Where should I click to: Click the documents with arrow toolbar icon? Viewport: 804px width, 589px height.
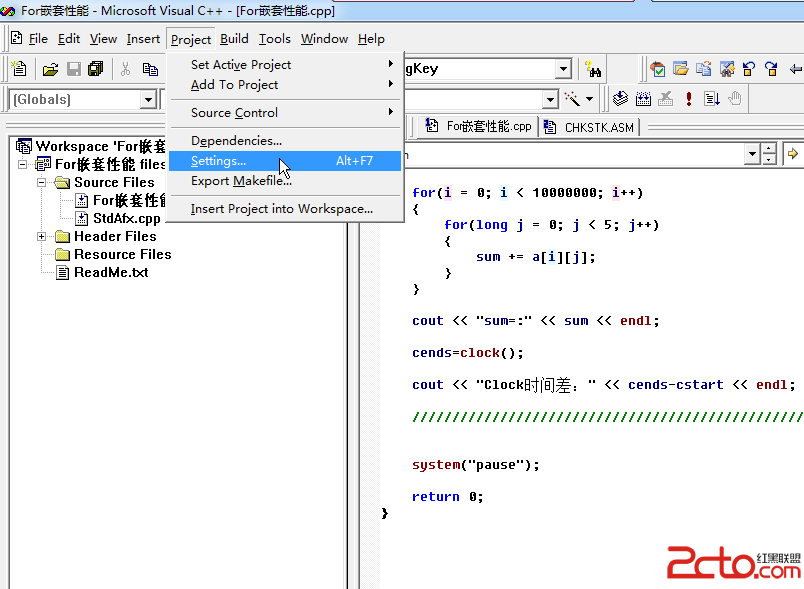(x=704, y=69)
